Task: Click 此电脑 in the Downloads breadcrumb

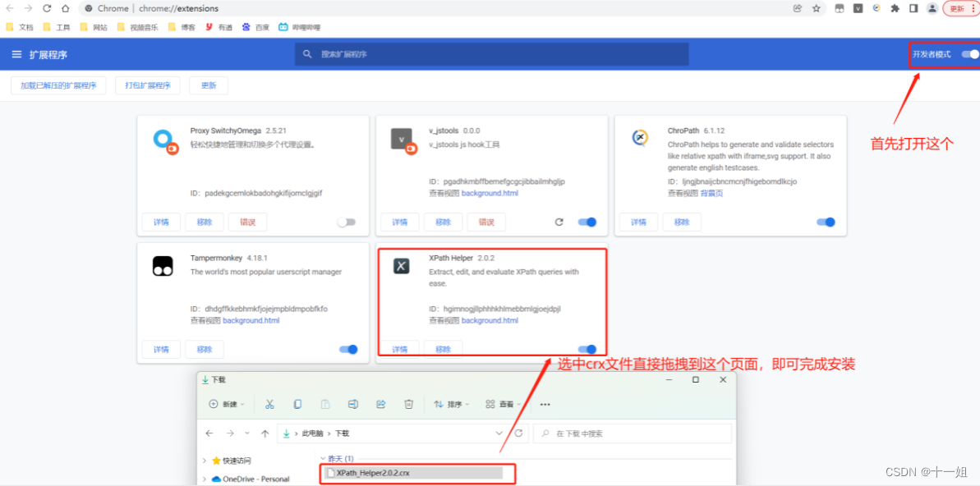Action: 312,433
